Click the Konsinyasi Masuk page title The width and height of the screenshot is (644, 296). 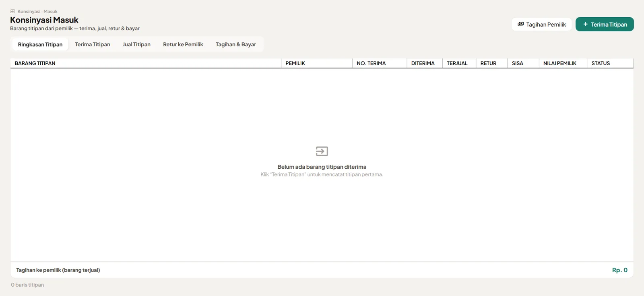(44, 20)
